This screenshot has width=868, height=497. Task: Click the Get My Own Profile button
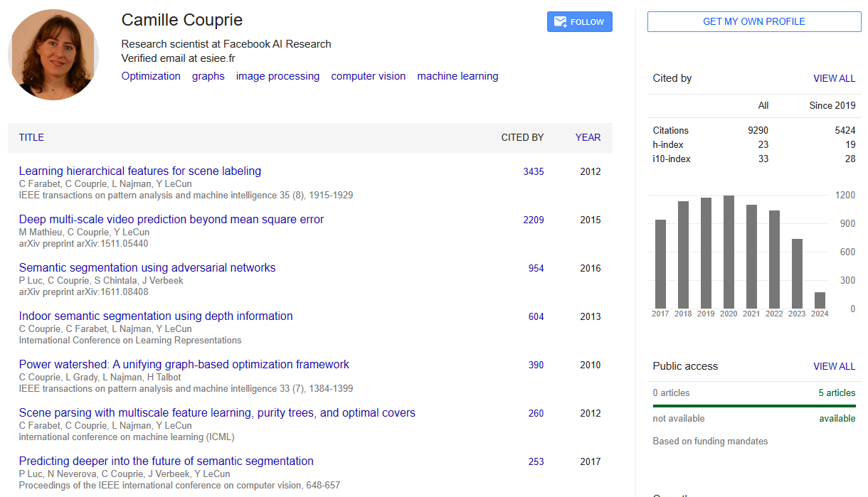[x=754, y=21]
